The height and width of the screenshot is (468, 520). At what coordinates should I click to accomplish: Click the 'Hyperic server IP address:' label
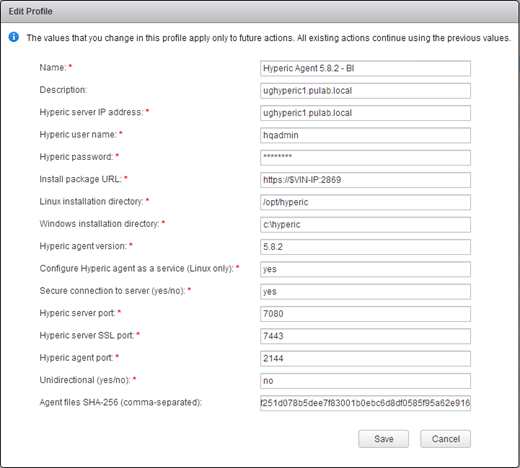pos(91,112)
